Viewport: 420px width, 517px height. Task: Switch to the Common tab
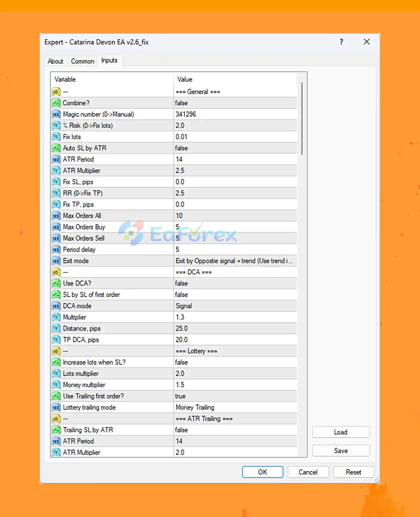[83, 61]
